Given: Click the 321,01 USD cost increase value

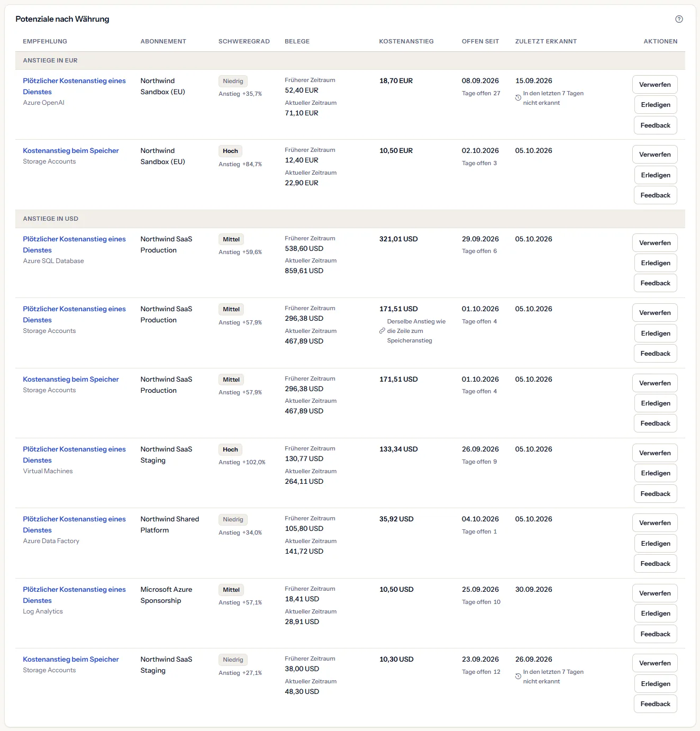Looking at the screenshot, I should 398,239.
